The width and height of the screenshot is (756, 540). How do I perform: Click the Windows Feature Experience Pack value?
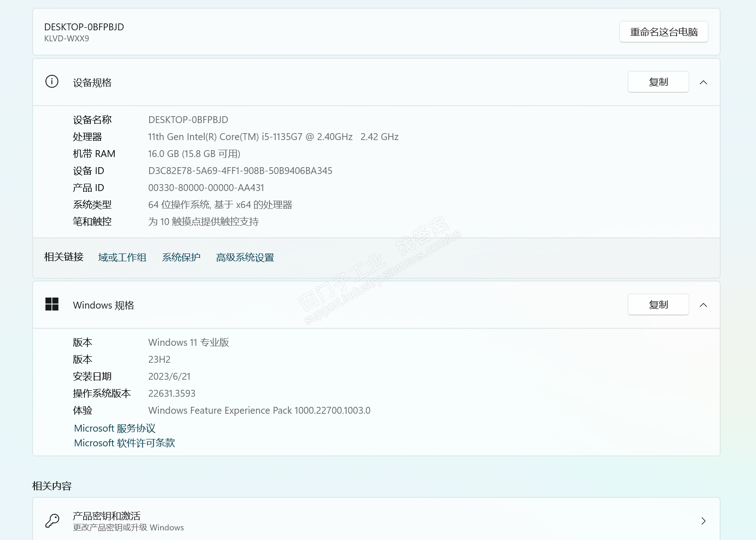tap(259, 411)
